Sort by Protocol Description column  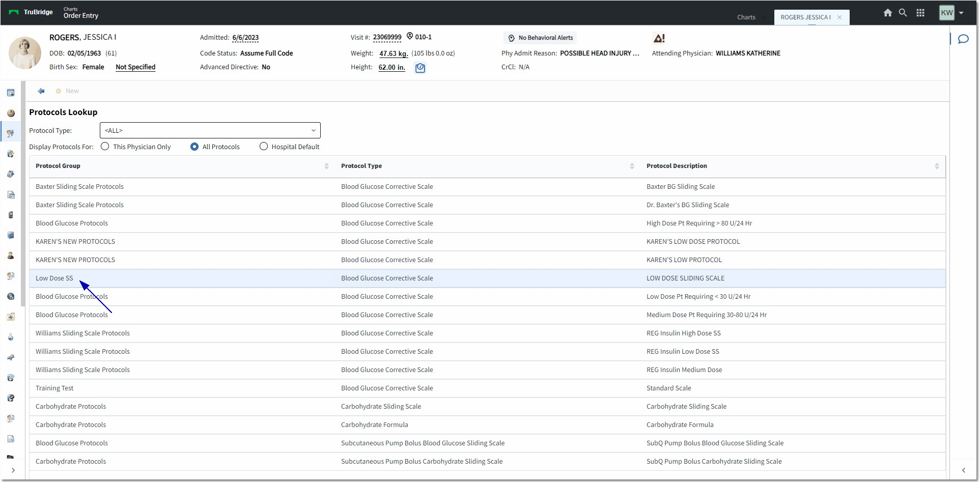[x=937, y=166]
